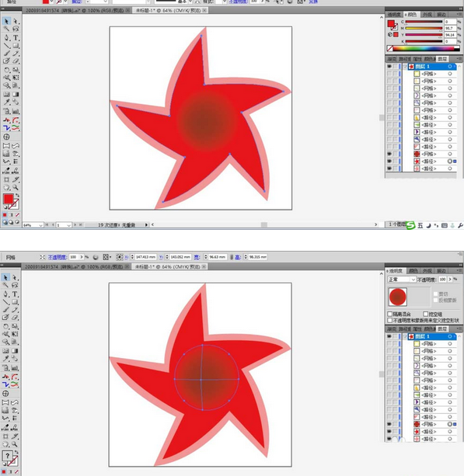Tick the 不透明度和蒙版用来定义挖空形状 checkbox
The image size is (464, 476).
390,320
